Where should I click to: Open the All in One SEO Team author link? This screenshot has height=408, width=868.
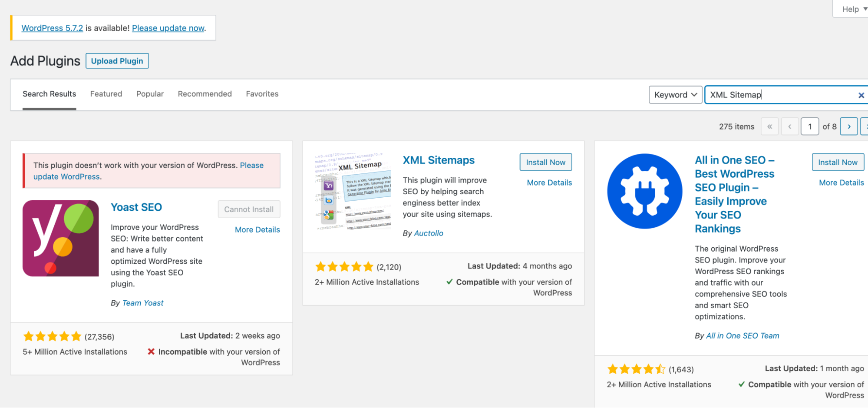tap(743, 335)
